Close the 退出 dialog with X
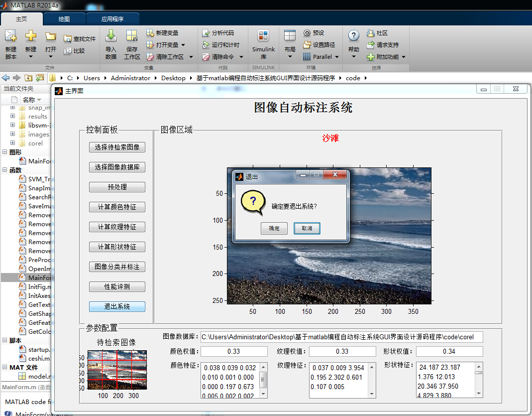 335,174
